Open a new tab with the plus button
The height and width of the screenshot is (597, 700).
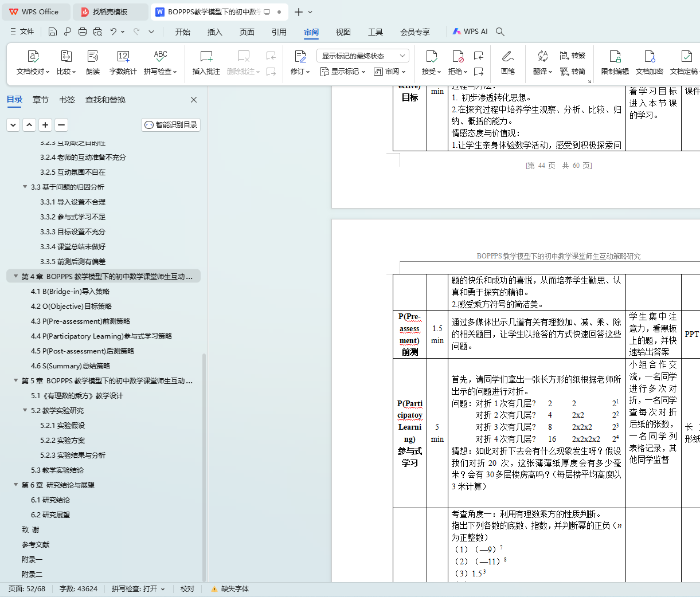(298, 11)
